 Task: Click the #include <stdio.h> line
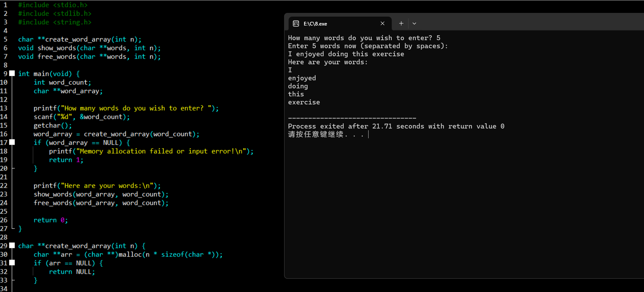point(53,5)
